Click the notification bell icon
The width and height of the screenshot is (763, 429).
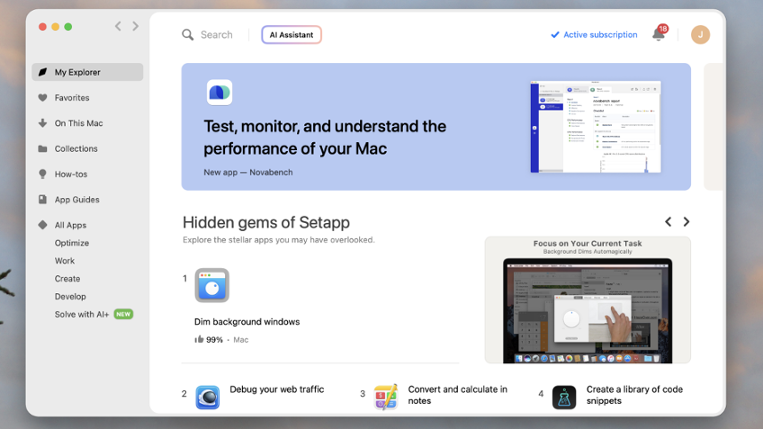pyautogui.click(x=658, y=35)
